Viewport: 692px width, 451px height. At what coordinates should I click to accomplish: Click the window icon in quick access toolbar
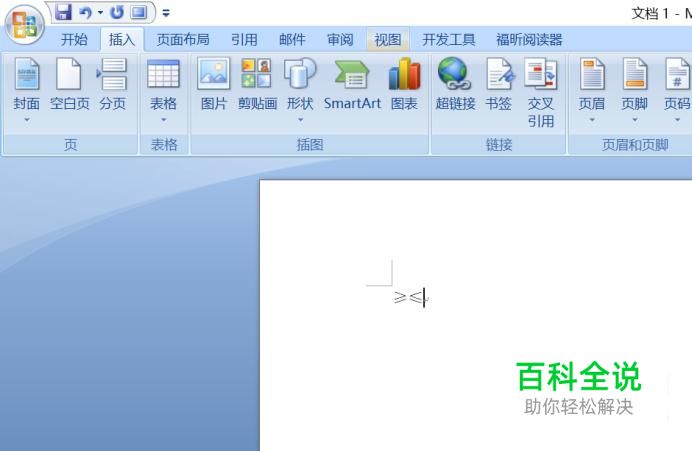139,12
